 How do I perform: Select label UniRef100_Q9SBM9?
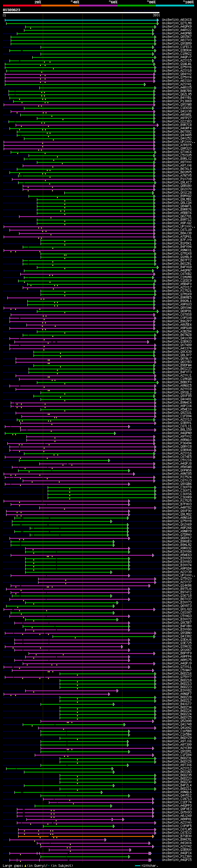[x=177, y=43]
